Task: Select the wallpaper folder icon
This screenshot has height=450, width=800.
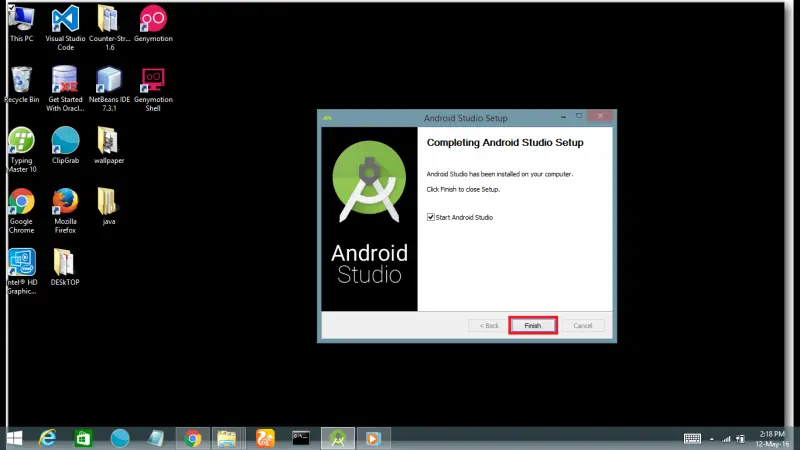Action: (x=109, y=146)
